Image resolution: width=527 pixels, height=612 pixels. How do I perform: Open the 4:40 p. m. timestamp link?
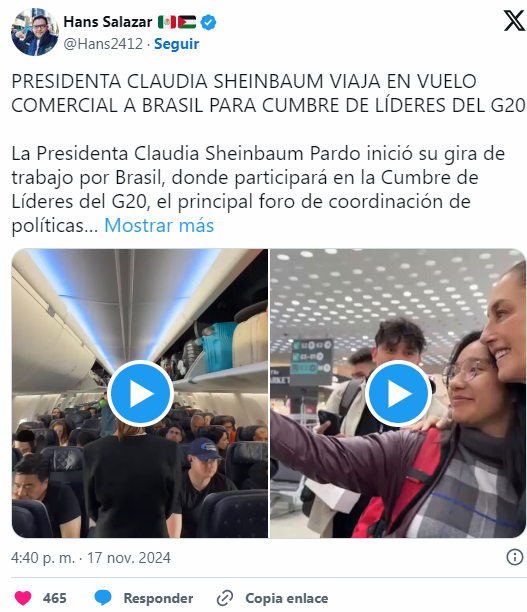pos(91,557)
